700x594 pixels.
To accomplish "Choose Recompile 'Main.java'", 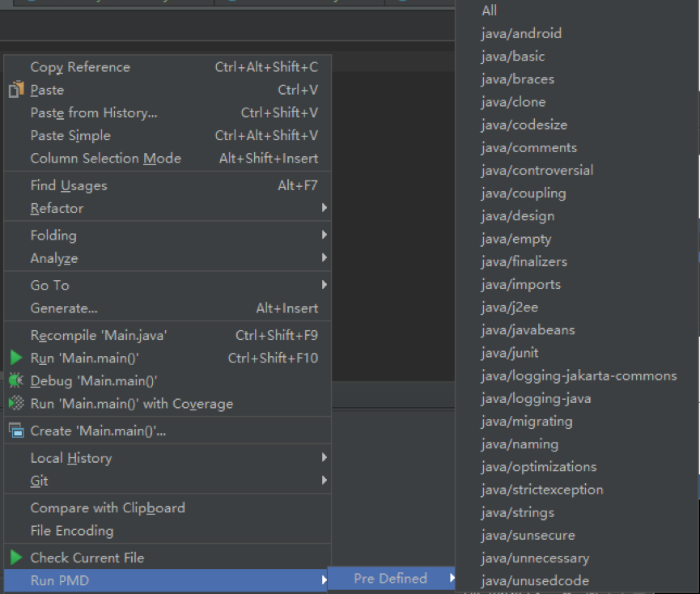I will coord(168,335).
